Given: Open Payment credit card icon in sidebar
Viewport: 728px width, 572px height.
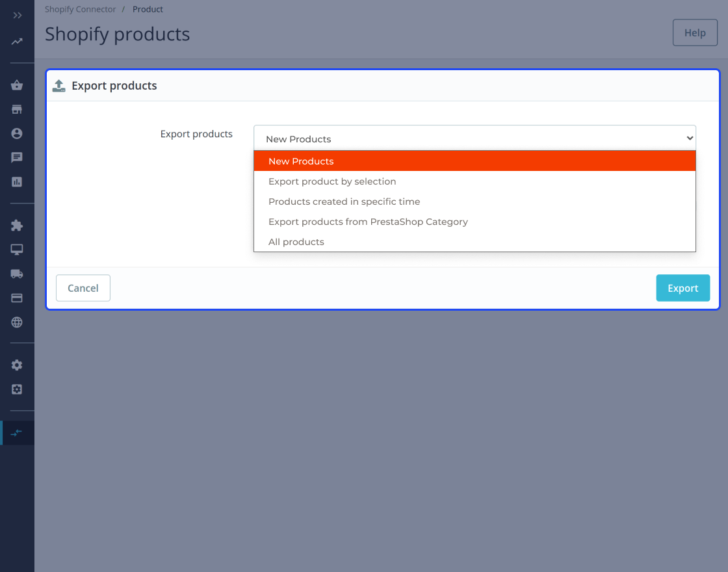Looking at the screenshot, I should coord(17,298).
